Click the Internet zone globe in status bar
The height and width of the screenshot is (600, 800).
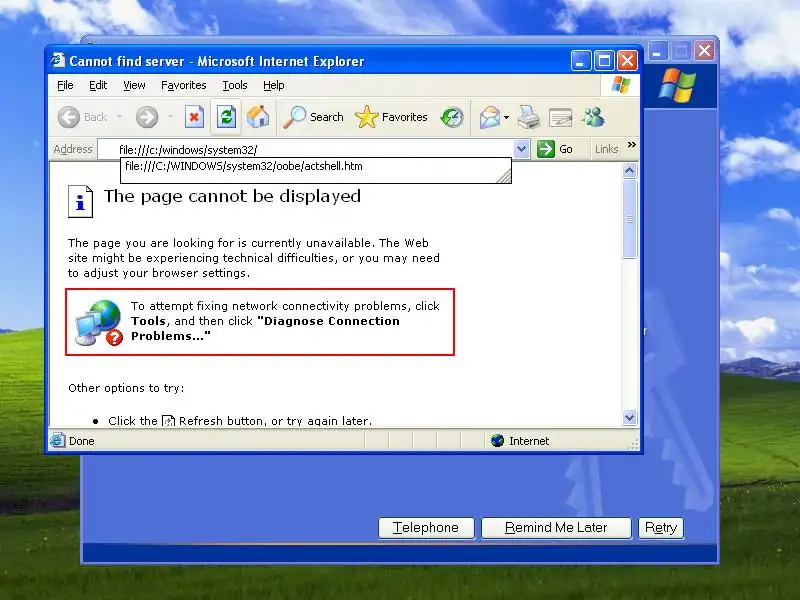pyautogui.click(x=497, y=440)
